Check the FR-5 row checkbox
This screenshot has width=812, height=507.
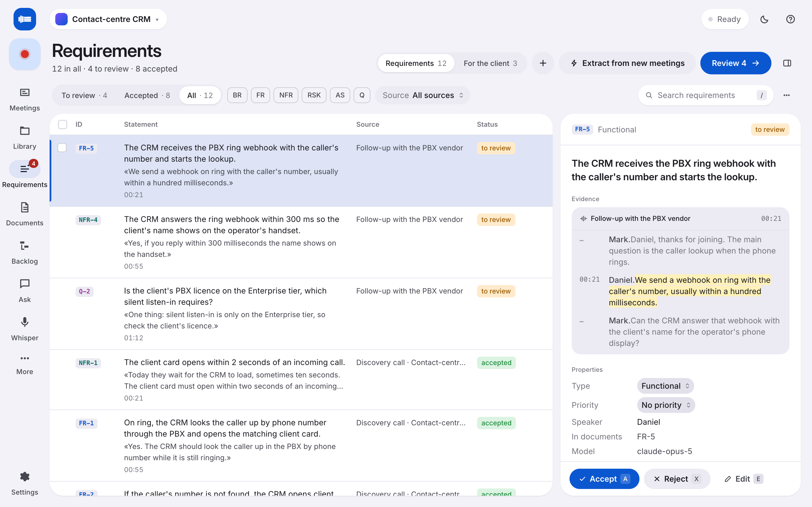pos(62,148)
